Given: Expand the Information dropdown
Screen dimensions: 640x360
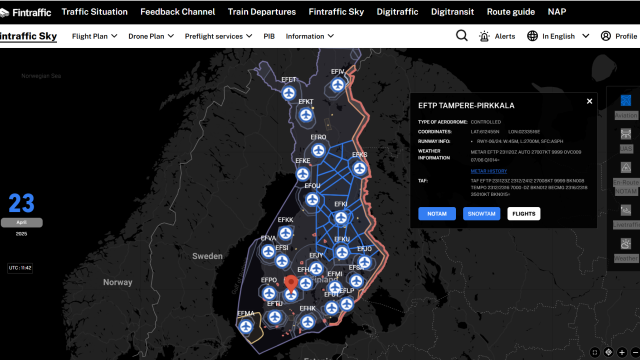Looking at the screenshot, I should [x=310, y=36].
